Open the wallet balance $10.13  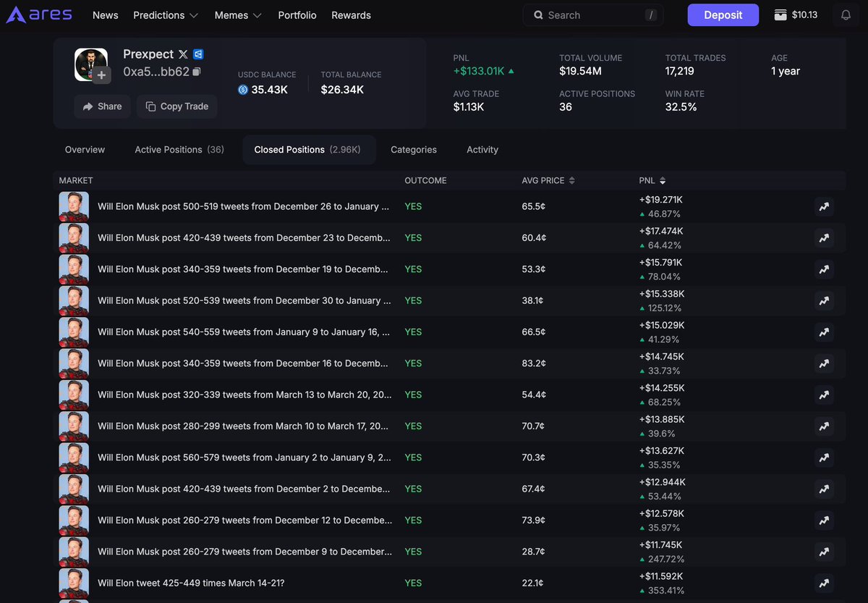coord(796,15)
